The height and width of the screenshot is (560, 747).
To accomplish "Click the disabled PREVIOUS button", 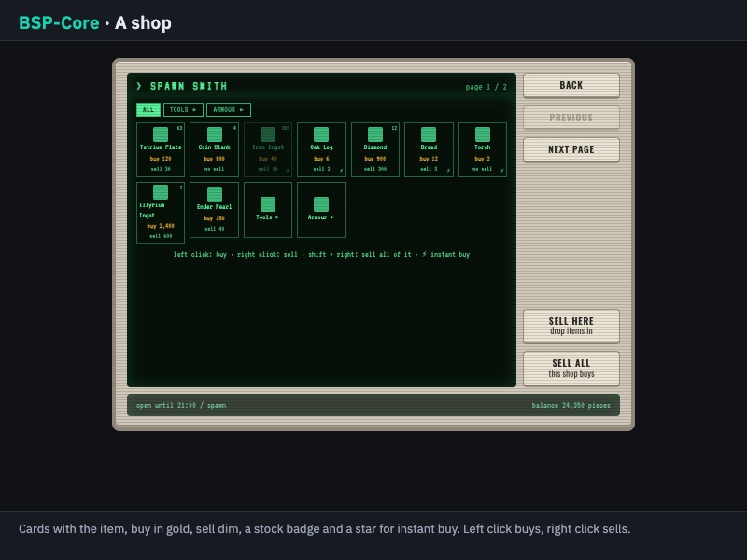I will (x=571, y=118).
